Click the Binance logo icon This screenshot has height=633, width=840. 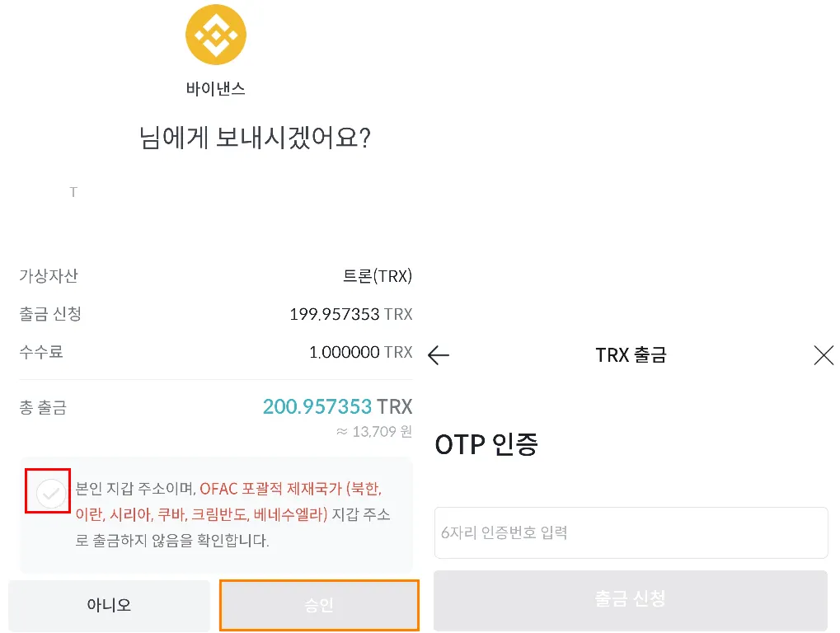click(216, 35)
